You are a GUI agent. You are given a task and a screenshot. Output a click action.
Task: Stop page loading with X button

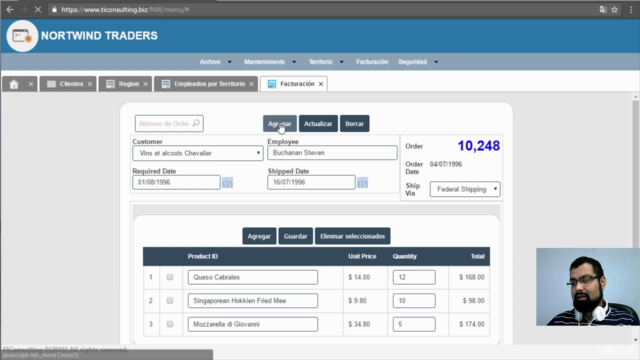(x=38, y=9)
